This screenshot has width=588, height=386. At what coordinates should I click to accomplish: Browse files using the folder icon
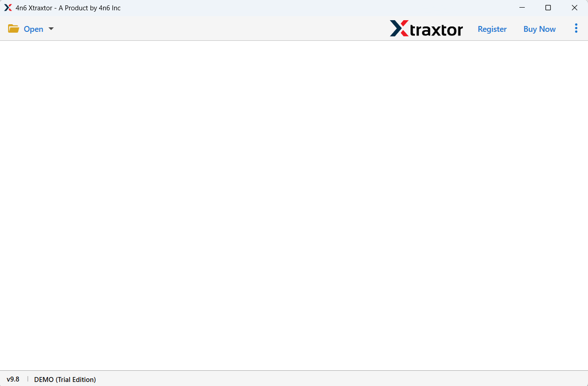(x=13, y=28)
